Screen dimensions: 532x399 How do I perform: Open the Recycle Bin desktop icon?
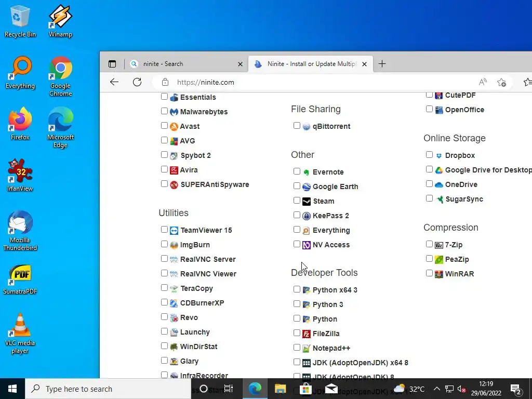(x=20, y=21)
